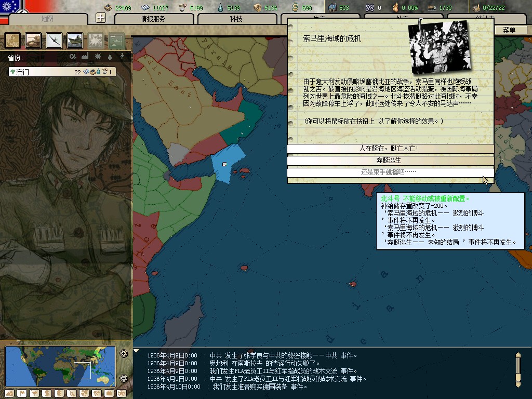Click the world minimap viewport rectangle
The image size is (532, 399).
point(83,370)
